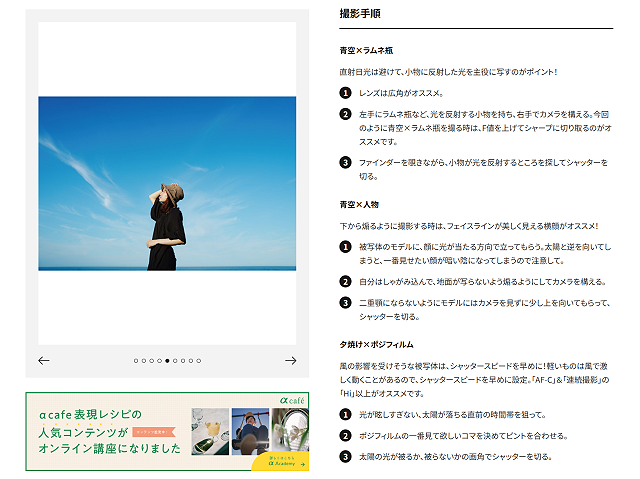Switch to the sixth carousel dot
Viewport: 640px width, 479px height.
(175, 360)
